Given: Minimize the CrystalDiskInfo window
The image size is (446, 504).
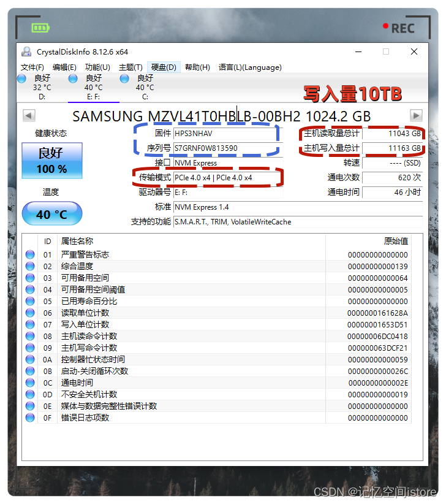Looking at the screenshot, I should click(x=358, y=52).
